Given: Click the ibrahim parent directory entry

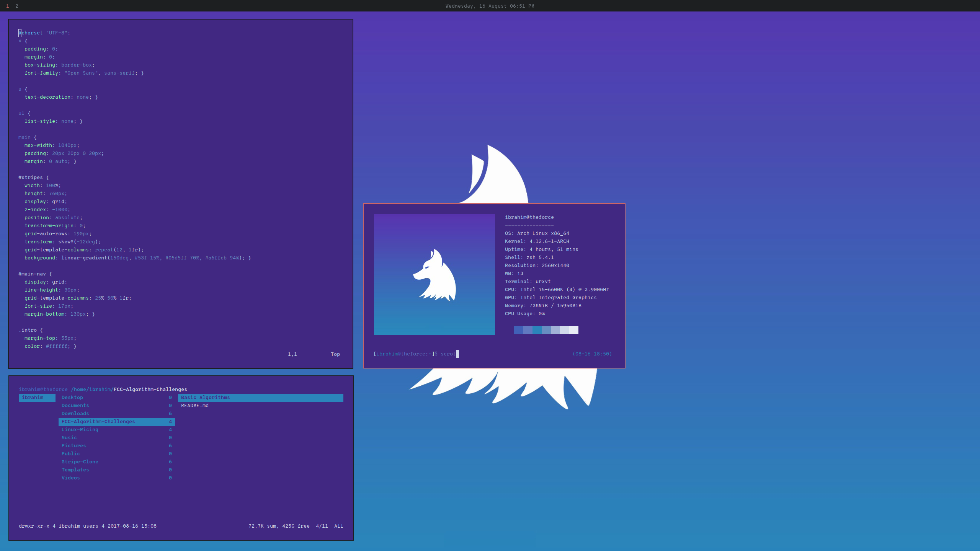Looking at the screenshot, I should [x=33, y=398].
